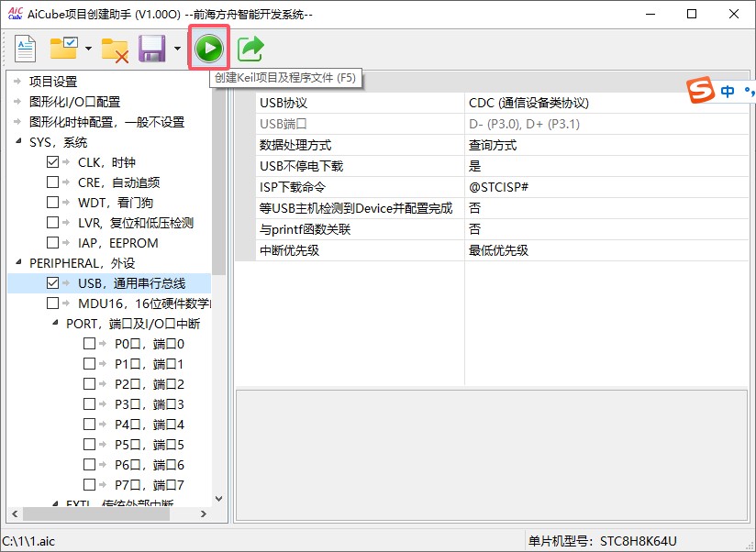This screenshot has height=552, width=756.
Task: Click the new project document icon
Action: tap(25, 49)
